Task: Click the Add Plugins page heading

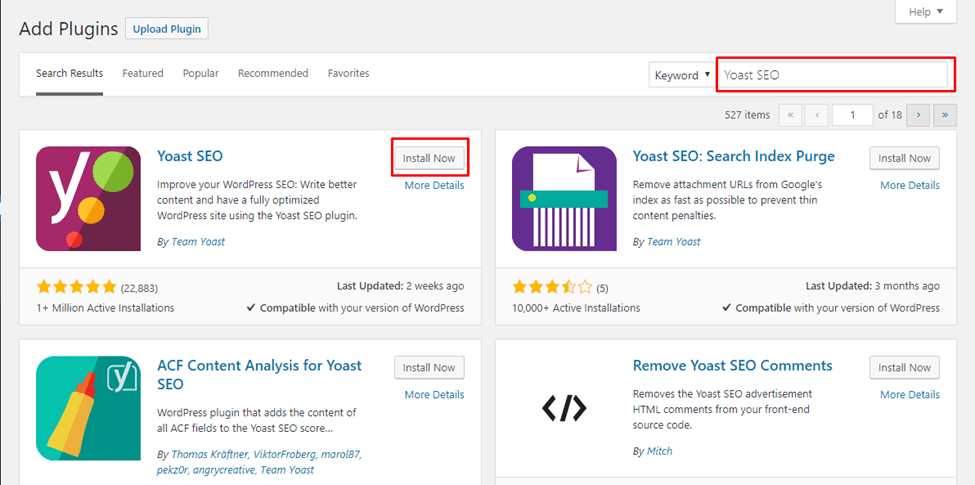Action: pyautogui.click(x=68, y=29)
